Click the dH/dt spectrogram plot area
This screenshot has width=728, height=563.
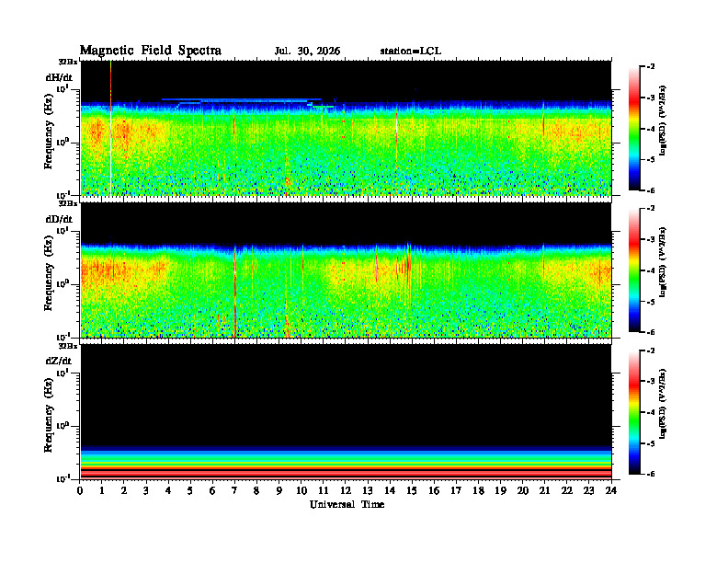[x=346, y=128]
